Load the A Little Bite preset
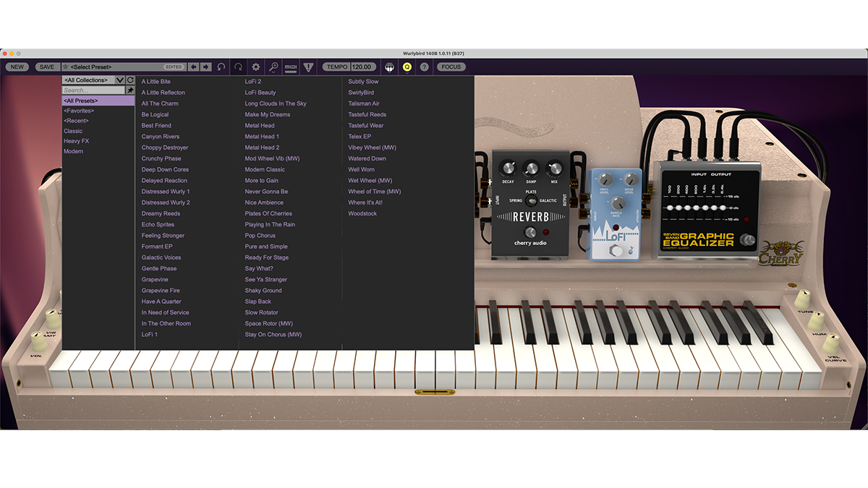 click(x=156, y=82)
